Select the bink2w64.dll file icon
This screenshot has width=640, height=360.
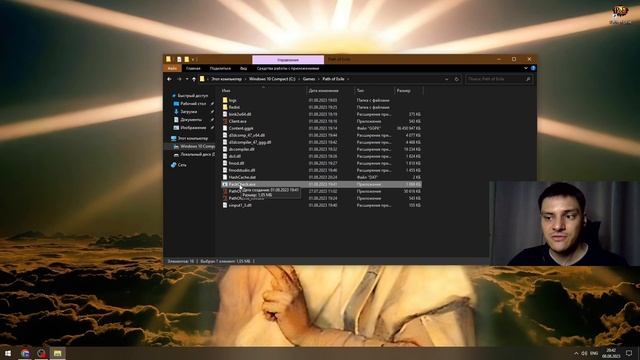225,114
